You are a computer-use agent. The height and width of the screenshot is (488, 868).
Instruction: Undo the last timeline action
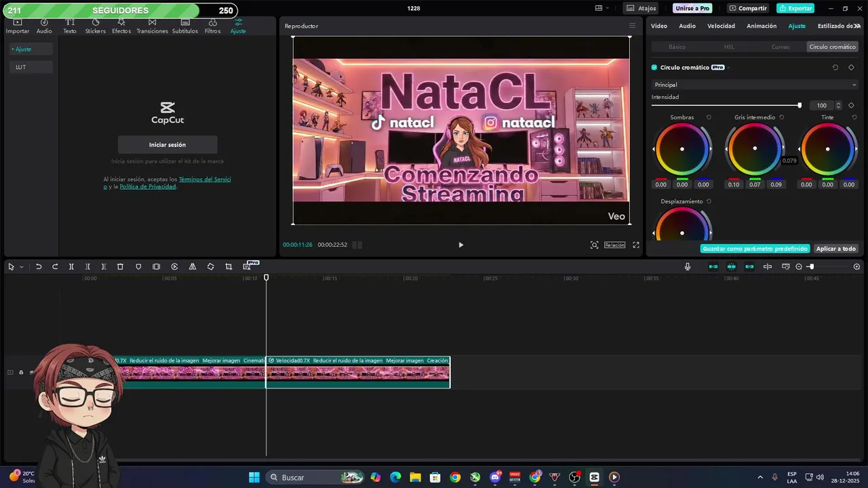coord(39,267)
